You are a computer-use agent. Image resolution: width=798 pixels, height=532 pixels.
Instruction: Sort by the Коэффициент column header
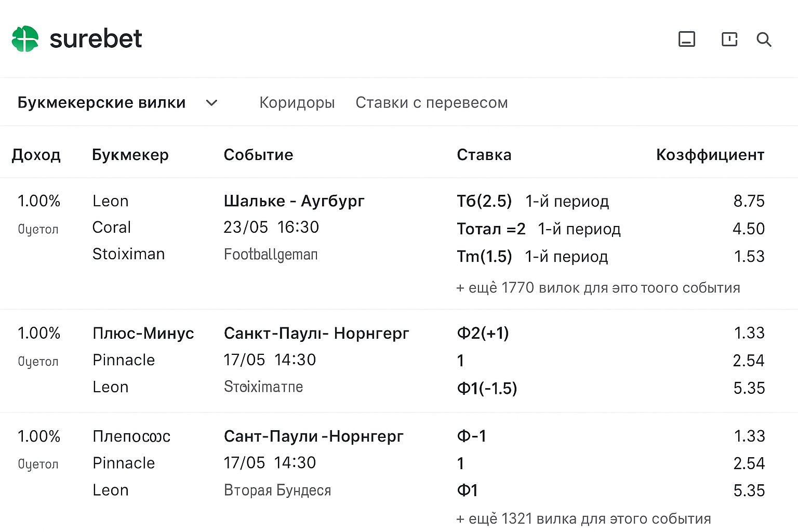[x=710, y=154]
